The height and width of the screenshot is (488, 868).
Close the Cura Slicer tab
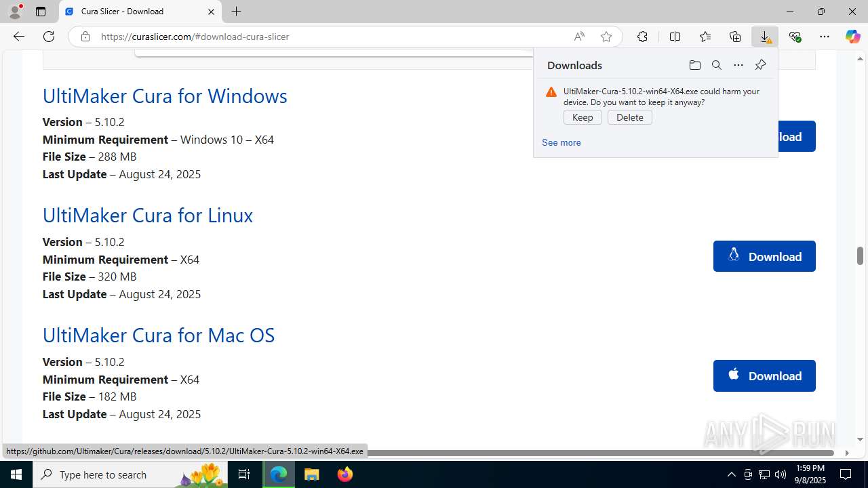point(211,12)
